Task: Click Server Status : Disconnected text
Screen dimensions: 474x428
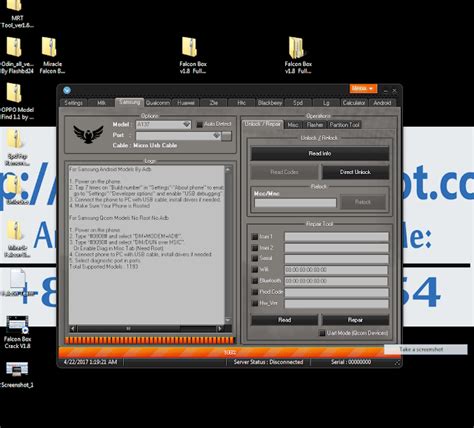Action: (x=268, y=362)
